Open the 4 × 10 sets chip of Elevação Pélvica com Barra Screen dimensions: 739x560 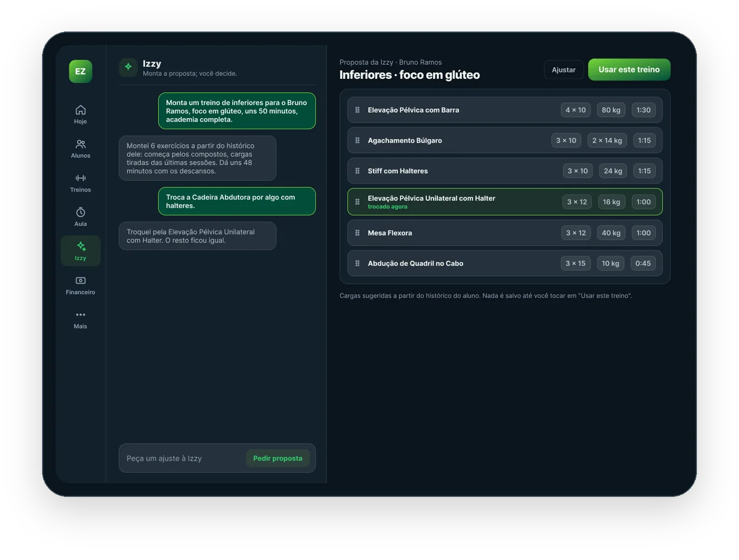click(576, 110)
